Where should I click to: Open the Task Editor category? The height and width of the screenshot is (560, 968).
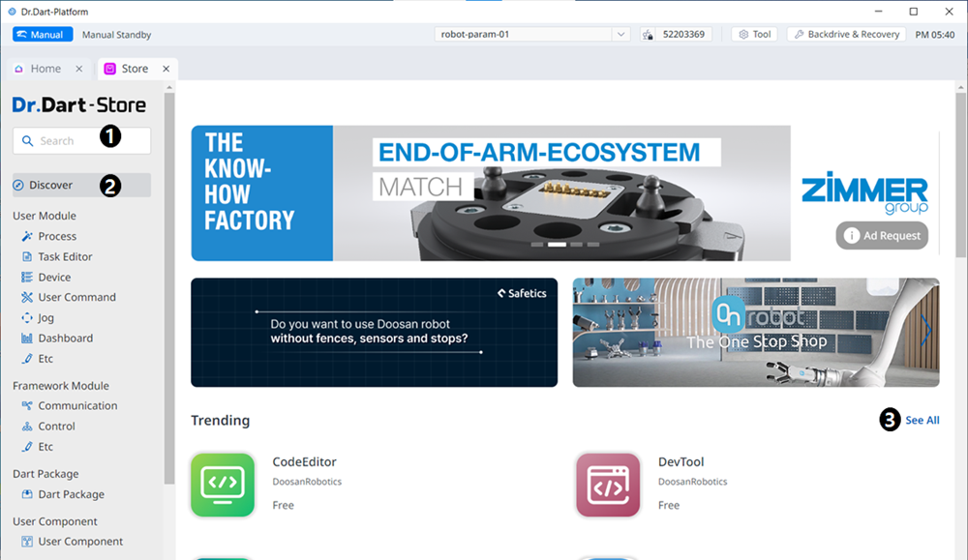point(65,256)
